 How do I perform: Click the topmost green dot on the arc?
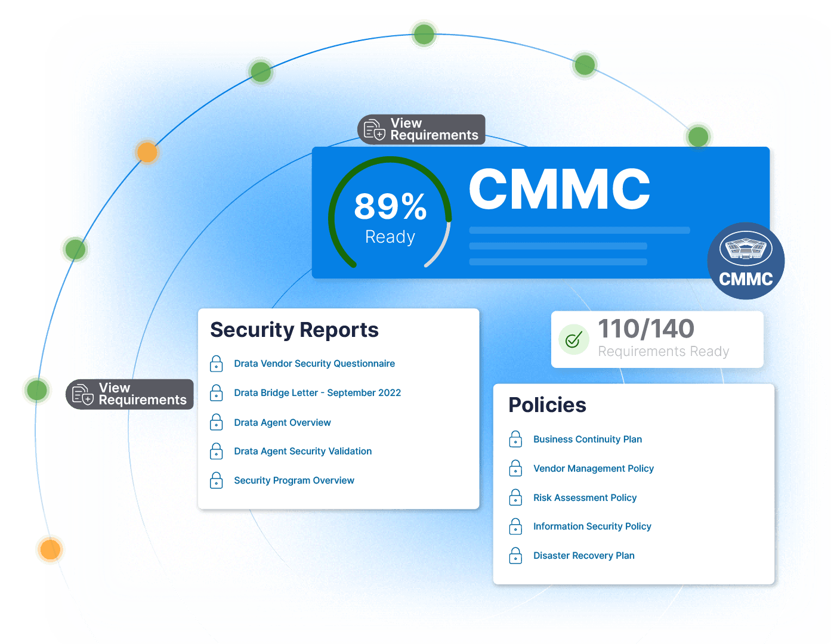[x=424, y=33]
